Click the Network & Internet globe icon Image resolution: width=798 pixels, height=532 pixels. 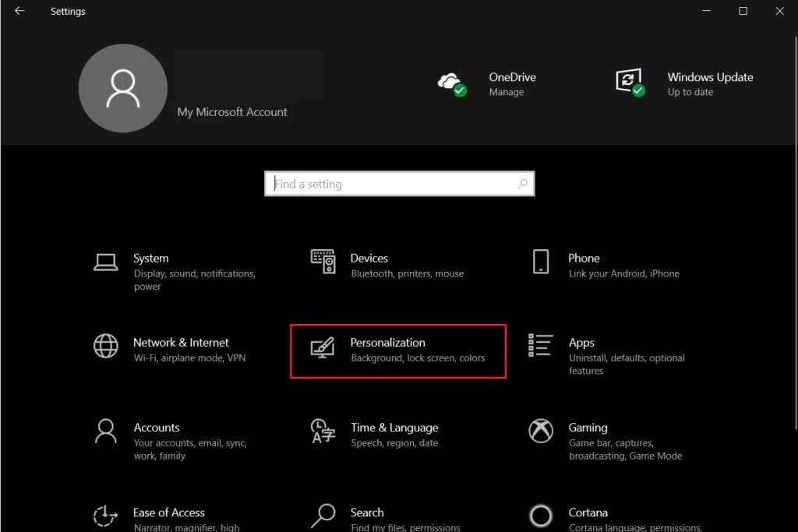tap(106, 346)
